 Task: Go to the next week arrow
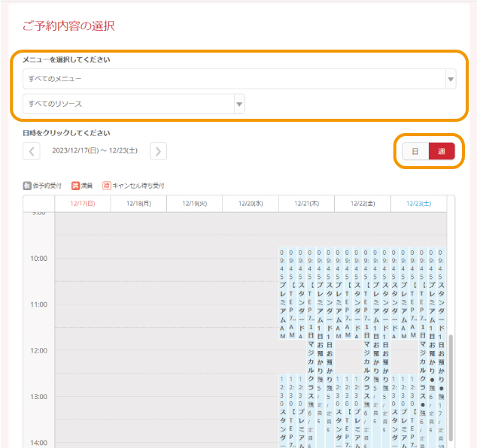(158, 151)
